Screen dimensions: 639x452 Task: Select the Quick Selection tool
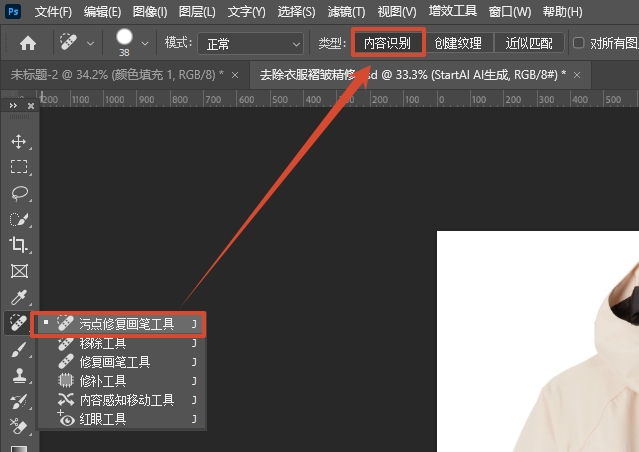[x=19, y=219]
